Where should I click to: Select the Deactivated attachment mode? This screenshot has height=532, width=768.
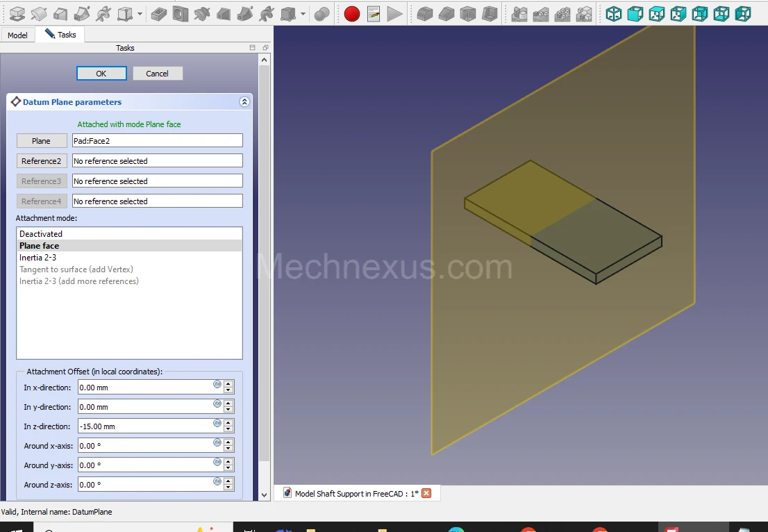click(41, 234)
